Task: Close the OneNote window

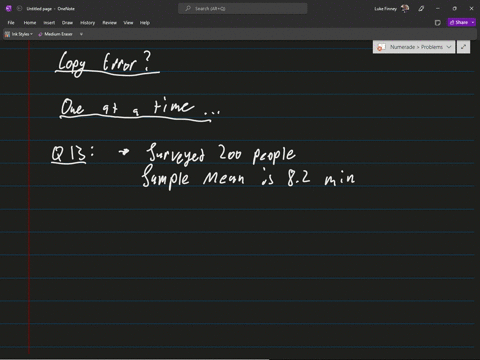Action: point(471,9)
